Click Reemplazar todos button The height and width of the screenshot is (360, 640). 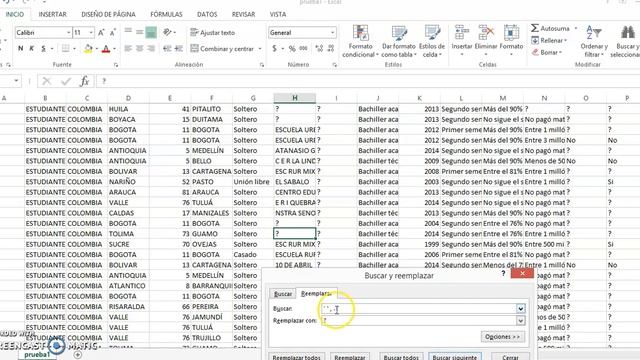point(296,357)
